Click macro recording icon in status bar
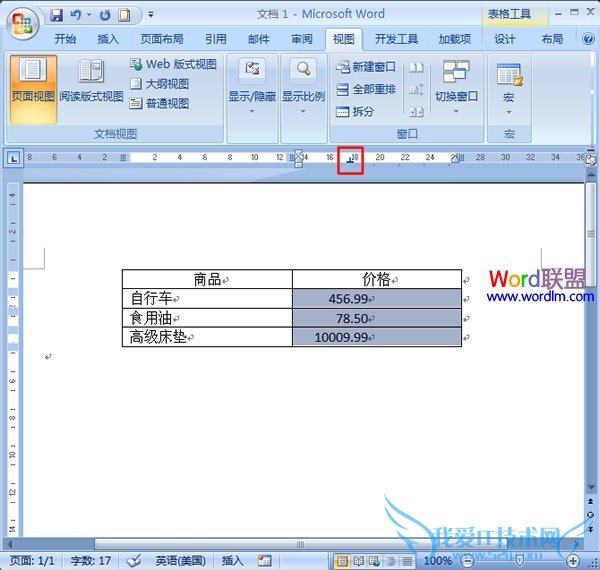Image resolution: width=600 pixels, height=570 pixels. click(x=265, y=561)
